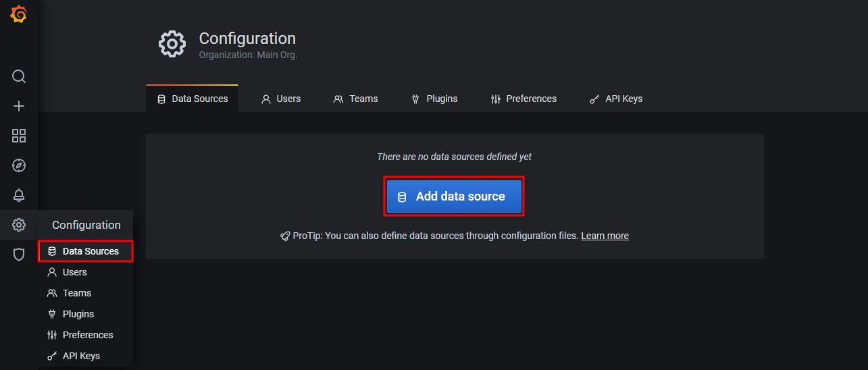Click the 'Organization: Main Org.' subtitle
This screenshot has width=868, height=370.
click(x=248, y=55)
